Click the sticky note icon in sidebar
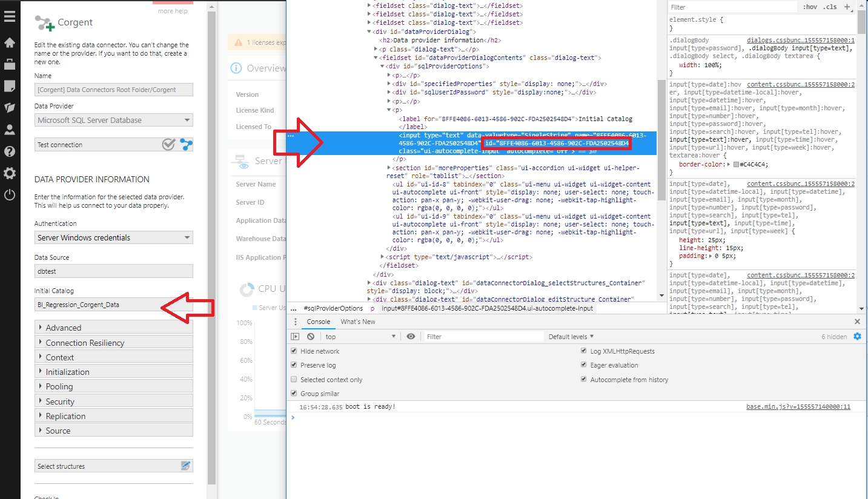Viewport: 868px width, 499px height. [9, 86]
